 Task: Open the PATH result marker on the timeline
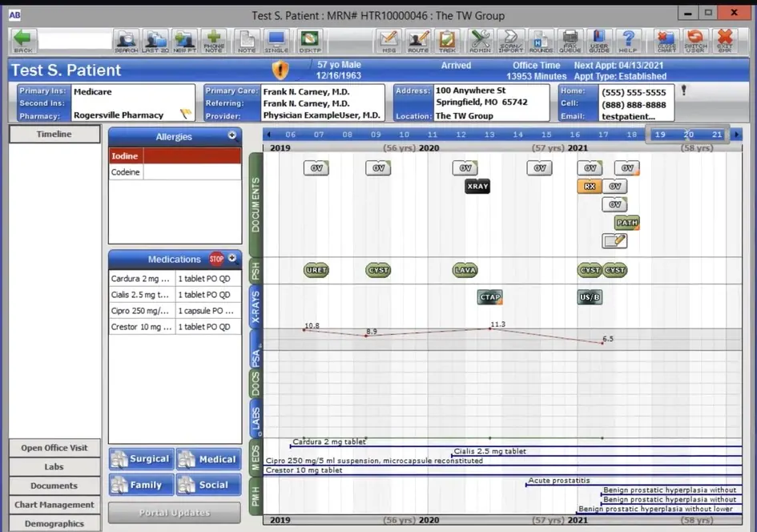[626, 222]
